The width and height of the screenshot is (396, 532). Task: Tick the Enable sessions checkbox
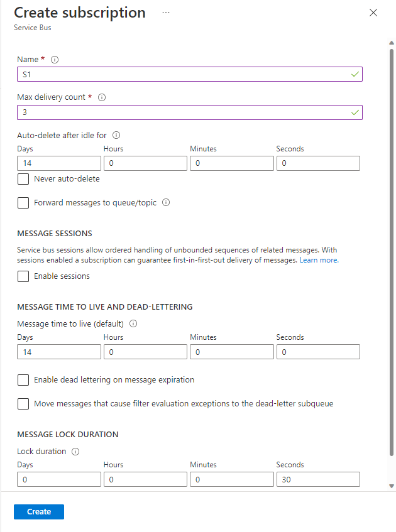(x=23, y=276)
